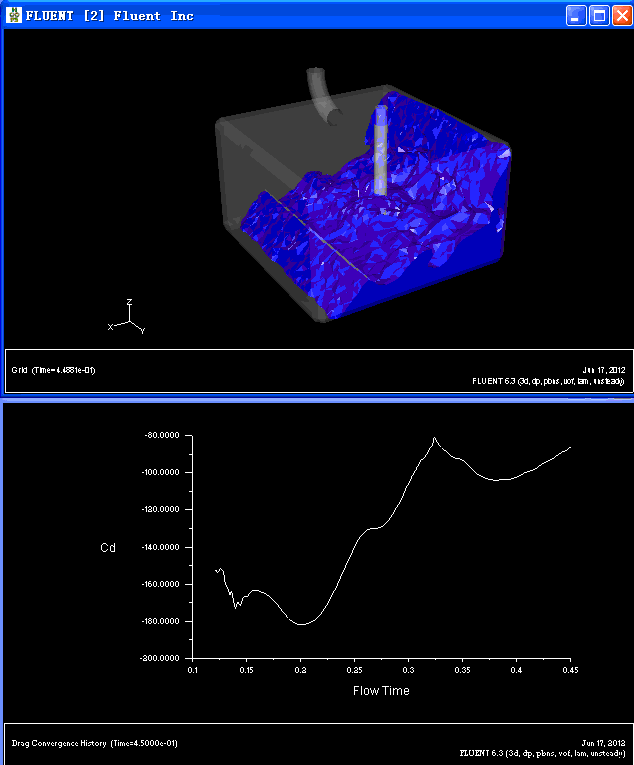Click the XYZ axis triad indicator
Viewport: 634px width, 765px height.
pyautogui.click(x=126, y=317)
